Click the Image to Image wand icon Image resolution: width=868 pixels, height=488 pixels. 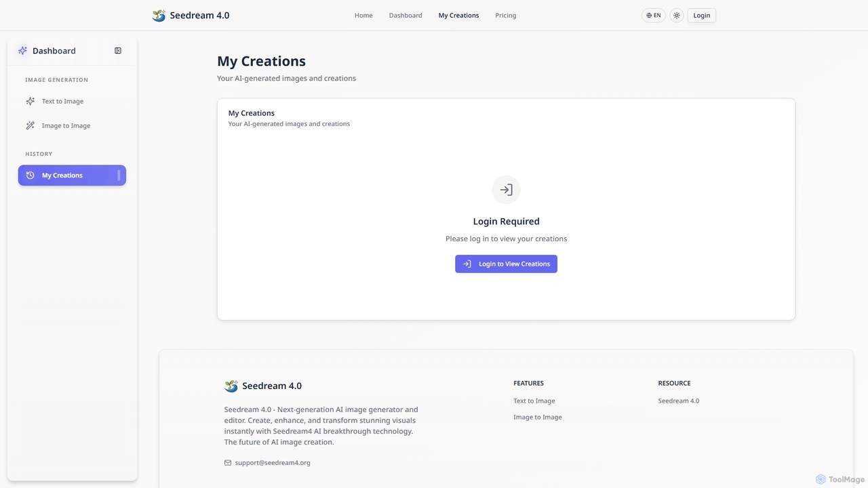tap(30, 125)
